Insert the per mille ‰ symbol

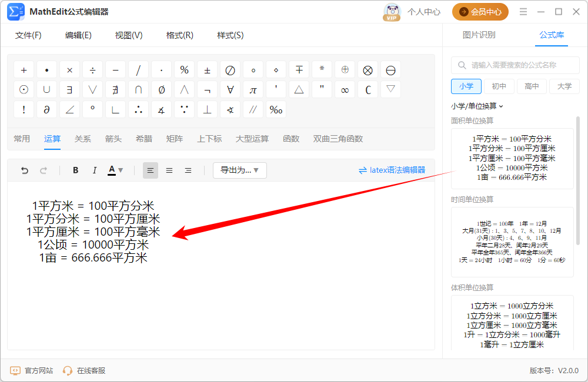tap(276, 109)
